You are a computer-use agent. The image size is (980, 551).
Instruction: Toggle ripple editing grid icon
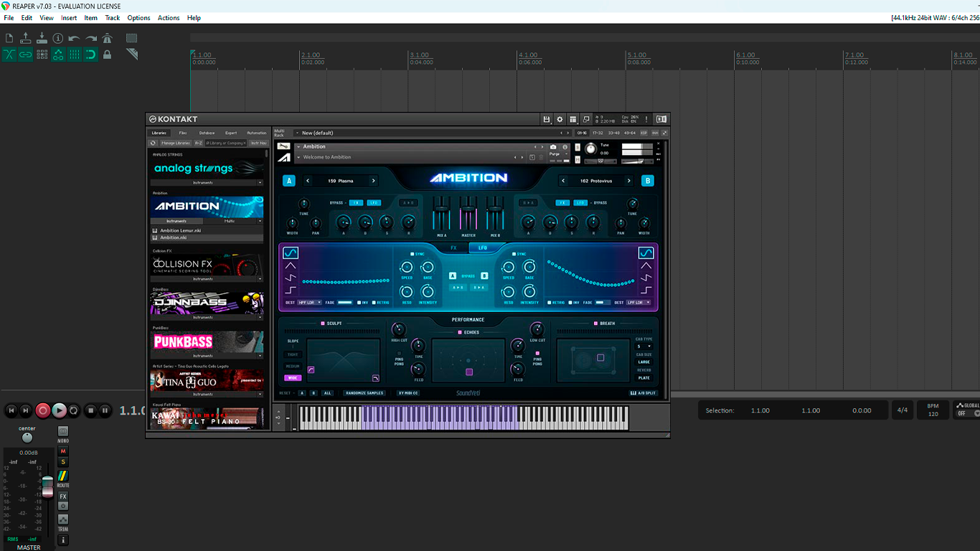42,55
